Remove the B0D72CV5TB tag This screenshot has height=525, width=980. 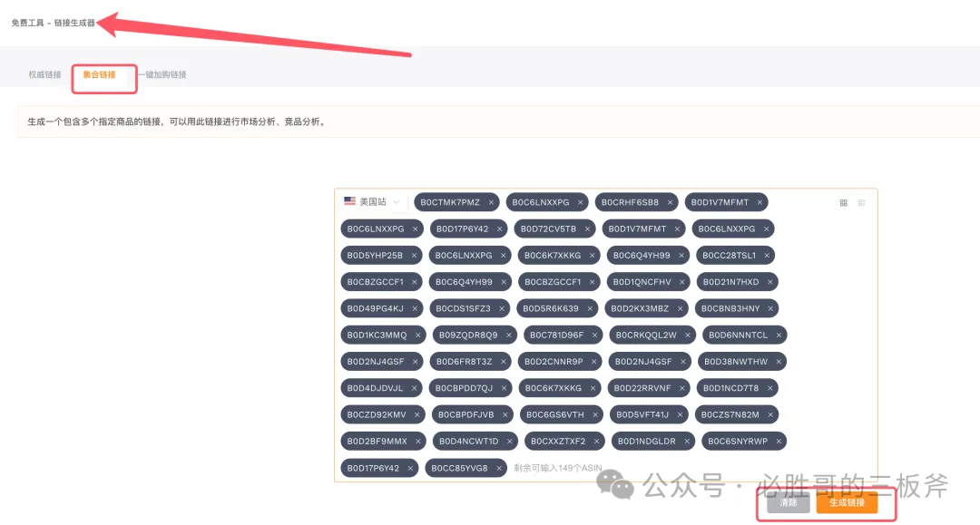tap(587, 229)
